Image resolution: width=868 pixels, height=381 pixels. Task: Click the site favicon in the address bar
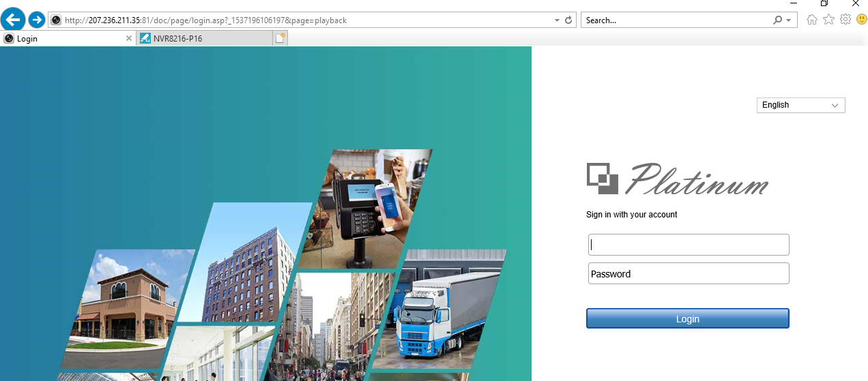(x=56, y=20)
